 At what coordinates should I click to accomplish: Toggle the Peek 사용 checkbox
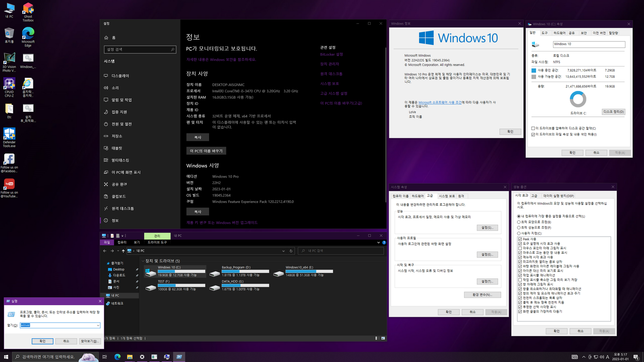point(520,239)
